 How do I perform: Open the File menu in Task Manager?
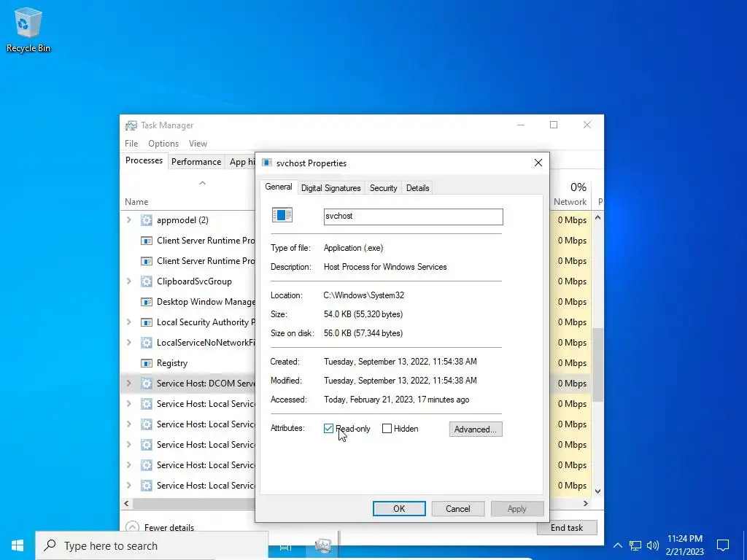pyautogui.click(x=131, y=144)
